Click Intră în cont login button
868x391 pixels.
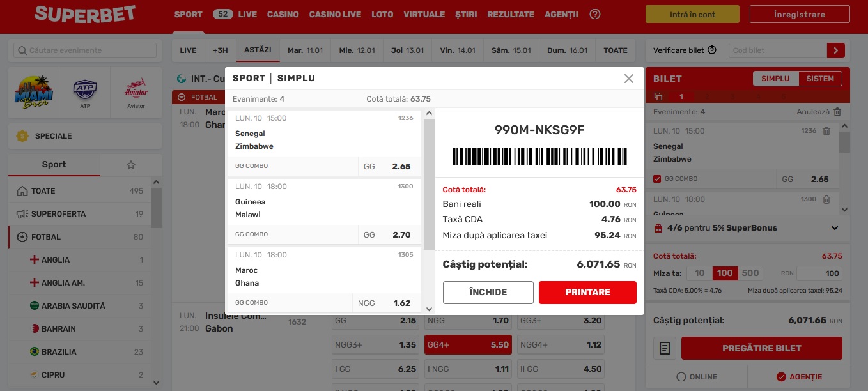point(692,15)
